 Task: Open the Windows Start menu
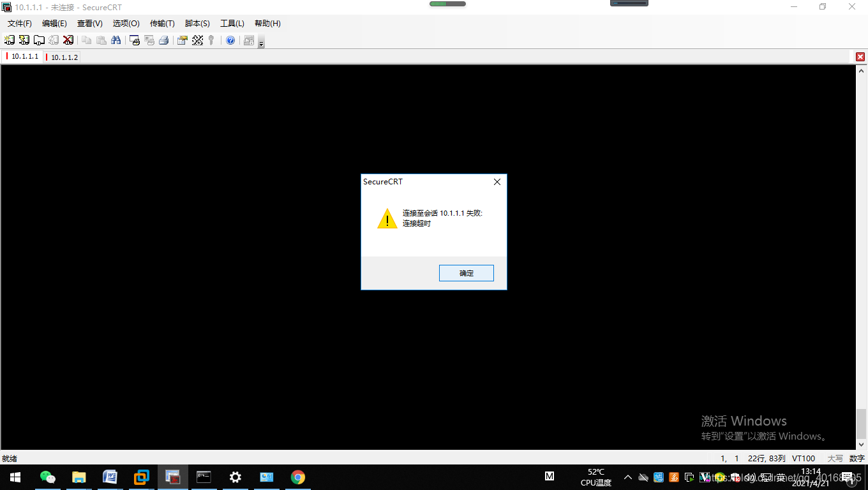[x=15, y=477]
